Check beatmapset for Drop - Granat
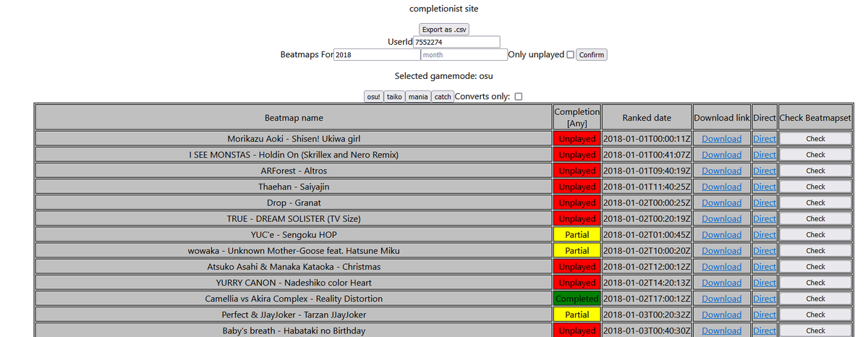This screenshot has width=868, height=337. [816, 202]
